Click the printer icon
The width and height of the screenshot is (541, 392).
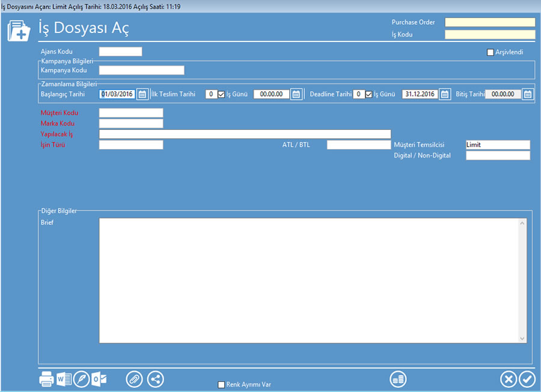pyautogui.click(x=46, y=379)
